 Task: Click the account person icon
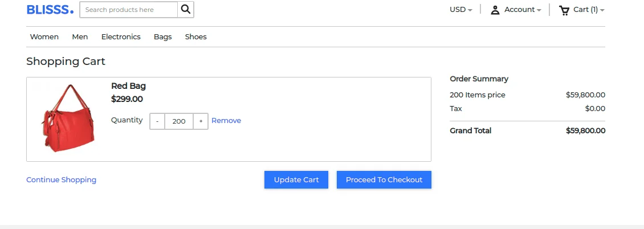[x=495, y=10]
